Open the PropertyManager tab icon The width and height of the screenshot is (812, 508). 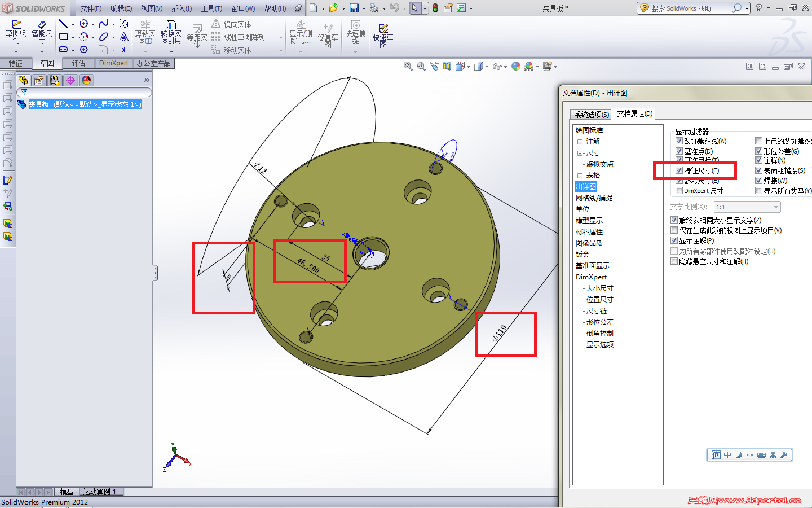tap(39, 80)
